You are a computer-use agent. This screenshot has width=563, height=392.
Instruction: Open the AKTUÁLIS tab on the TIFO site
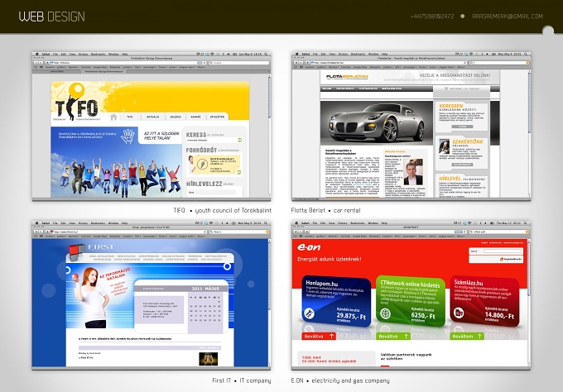click(x=152, y=117)
